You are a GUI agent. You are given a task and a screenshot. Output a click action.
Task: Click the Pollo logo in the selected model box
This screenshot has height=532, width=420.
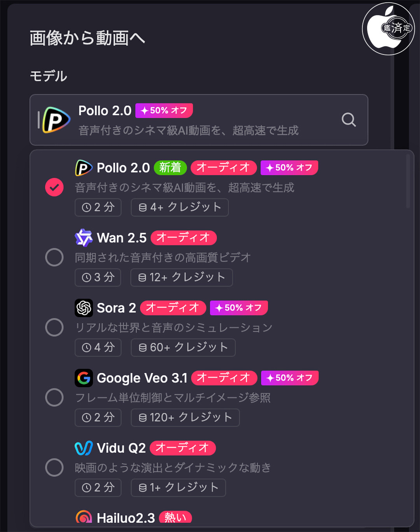[x=56, y=120]
